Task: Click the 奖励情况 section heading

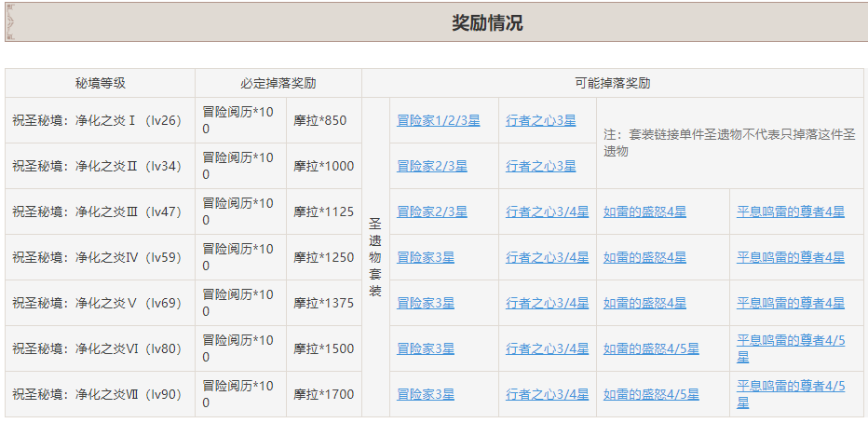Action: pyautogui.click(x=487, y=23)
